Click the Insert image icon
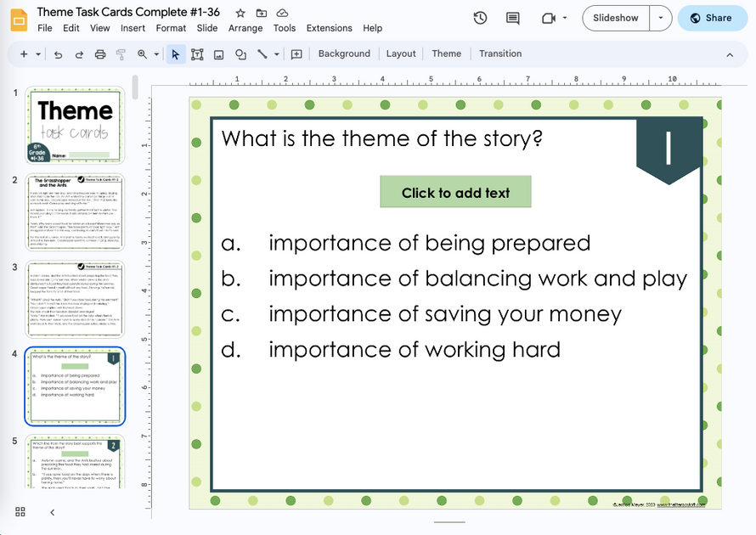The height and width of the screenshot is (535, 756). [218, 53]
